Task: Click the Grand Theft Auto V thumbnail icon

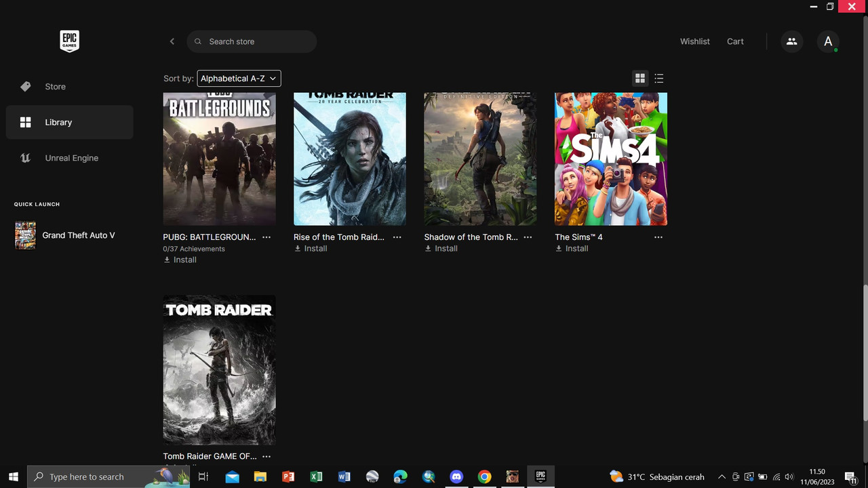Action: [25, 235]
